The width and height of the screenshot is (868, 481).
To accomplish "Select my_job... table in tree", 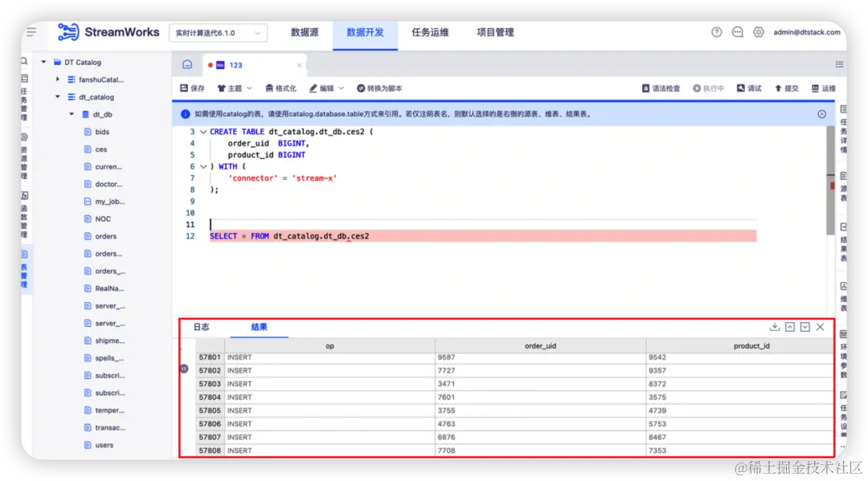I will [109, 202].
